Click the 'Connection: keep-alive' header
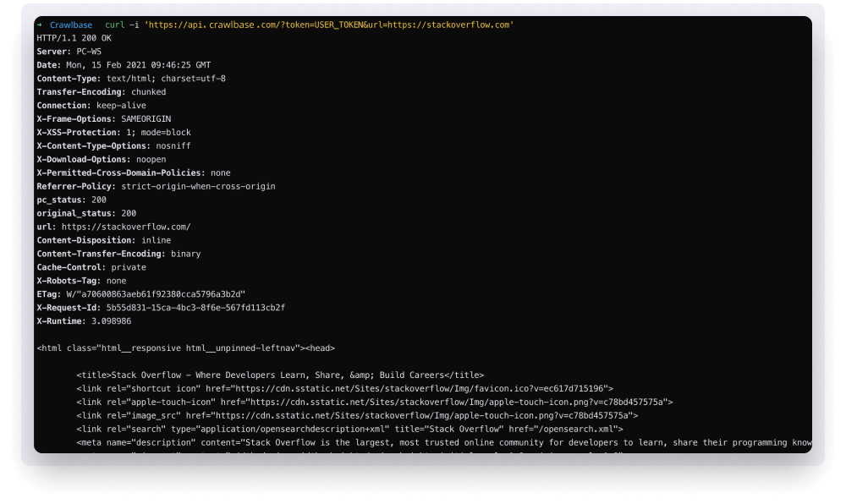The height and width of the screenshot is (504, 846). (x=91, y=106)
